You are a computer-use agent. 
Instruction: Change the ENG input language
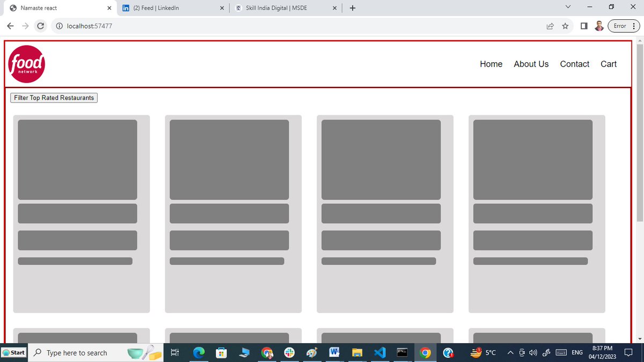(577, 353)
